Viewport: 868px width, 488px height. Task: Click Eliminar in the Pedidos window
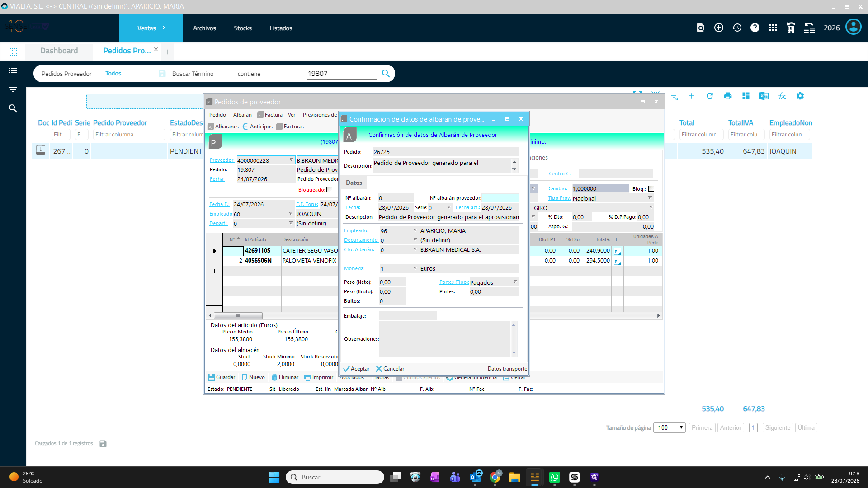click(x=285, y=377)
